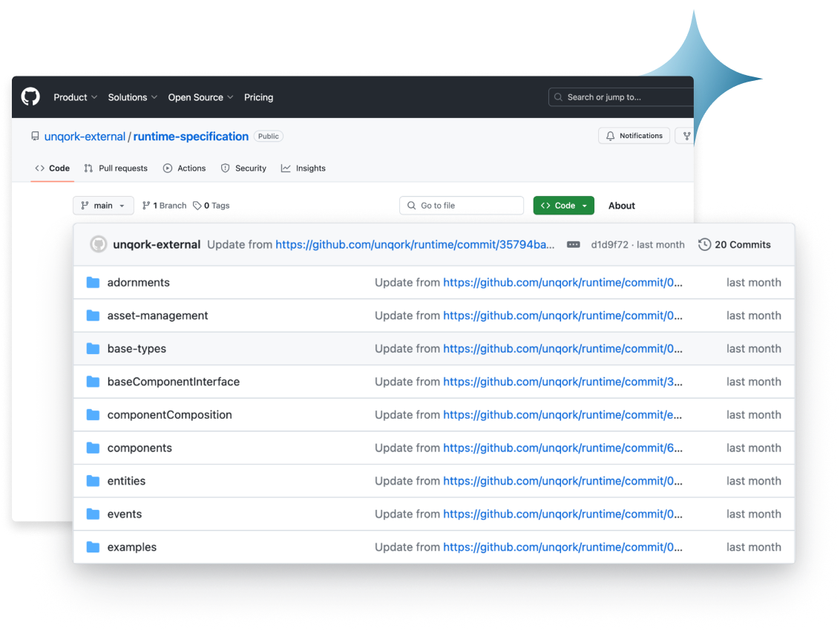Open the baseComponentInterface folder
The height and width of the screenshot is (631, 840).
click(x=174, y=382)
